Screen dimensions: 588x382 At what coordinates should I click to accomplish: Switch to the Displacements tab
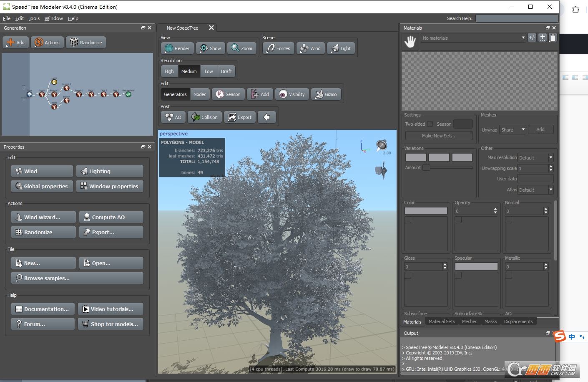click(518, 321)
